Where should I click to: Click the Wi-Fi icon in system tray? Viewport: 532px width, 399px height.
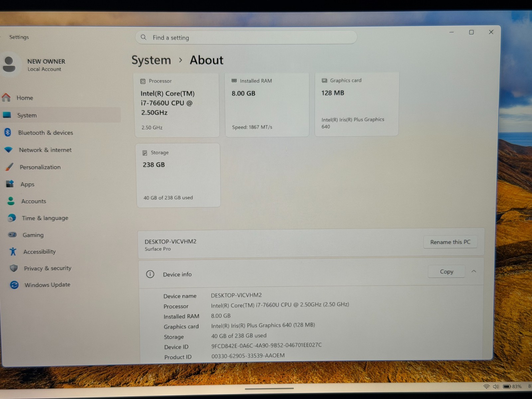[486, 386]
